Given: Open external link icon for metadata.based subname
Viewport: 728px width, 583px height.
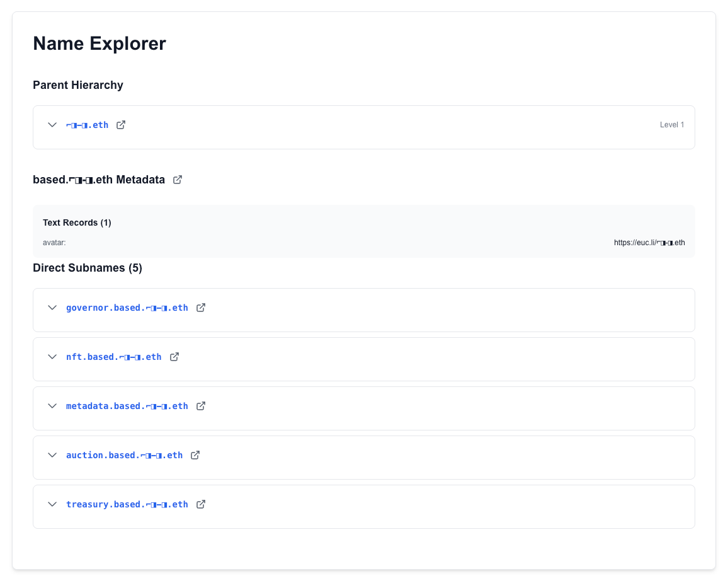Looking at the screenshot, I should point(201,406).
